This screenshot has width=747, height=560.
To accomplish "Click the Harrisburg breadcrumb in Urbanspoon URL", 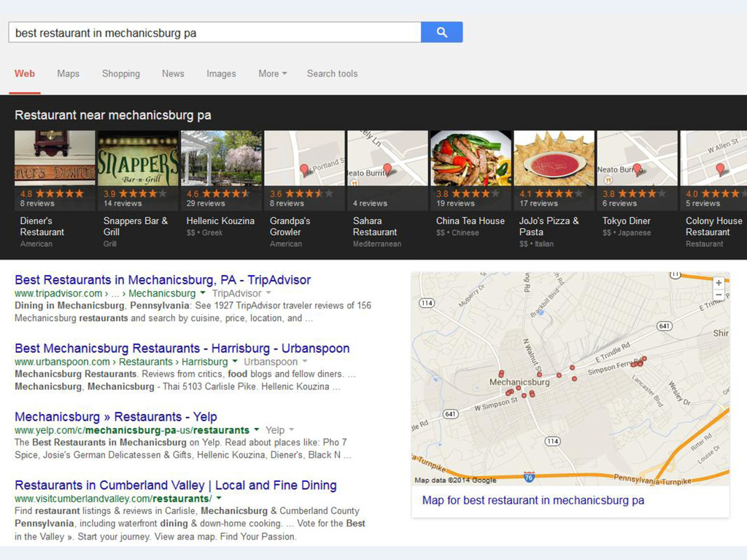I will [x=205, y=362].
